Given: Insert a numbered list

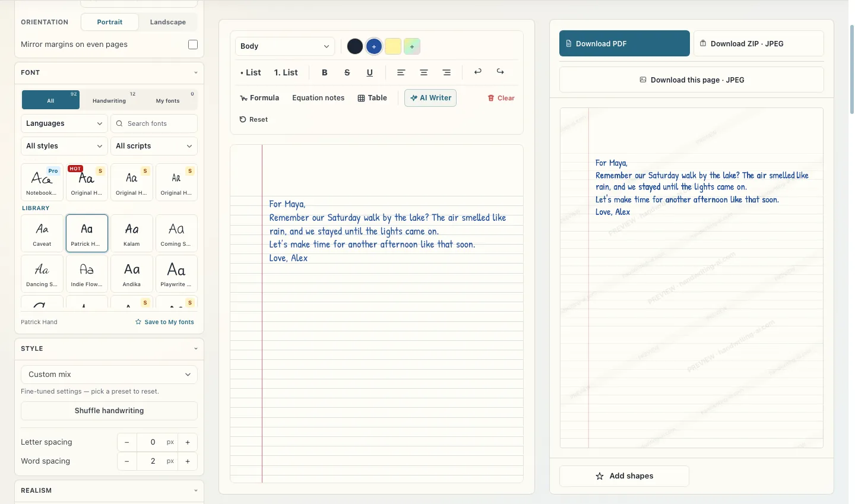Looking at the screenshot, I should [x=286, y=72].
